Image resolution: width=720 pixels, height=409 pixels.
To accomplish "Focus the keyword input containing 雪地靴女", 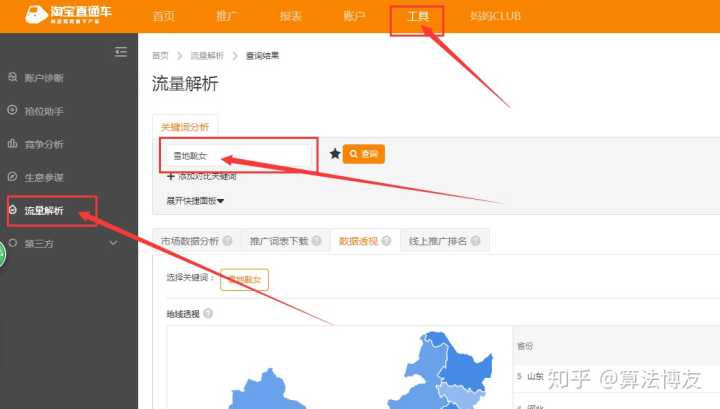I will 239,155.
